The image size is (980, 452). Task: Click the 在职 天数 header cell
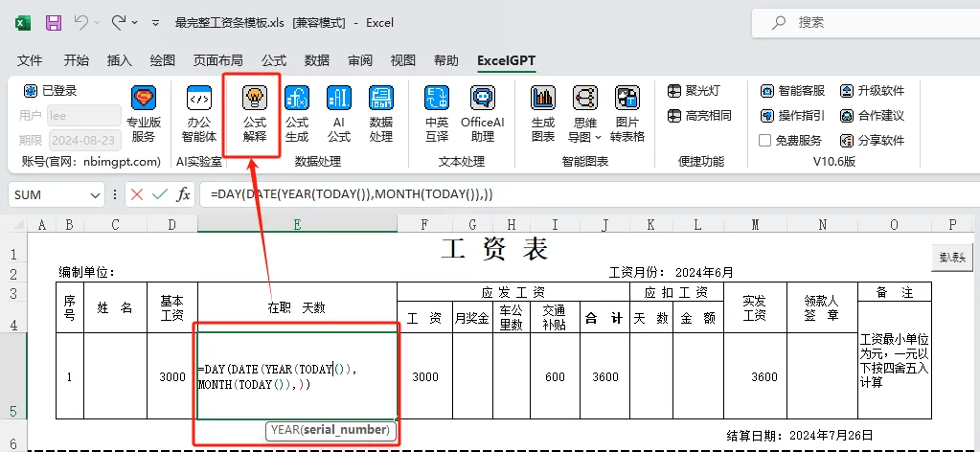(298, 307)
